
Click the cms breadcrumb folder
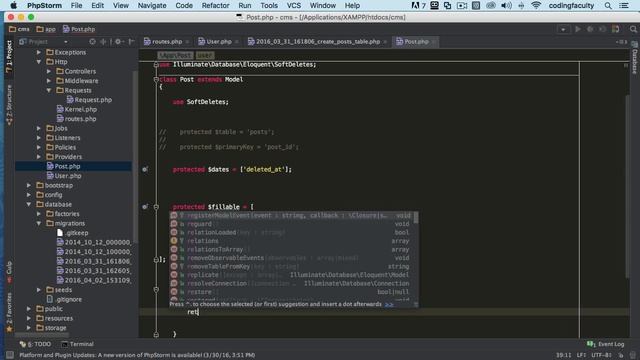tap(19, 29)
